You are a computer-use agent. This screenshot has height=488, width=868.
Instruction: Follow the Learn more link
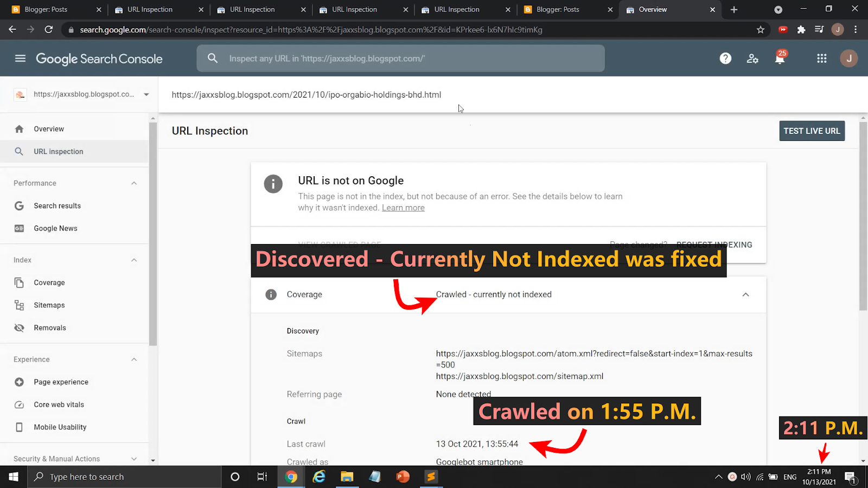403,208
